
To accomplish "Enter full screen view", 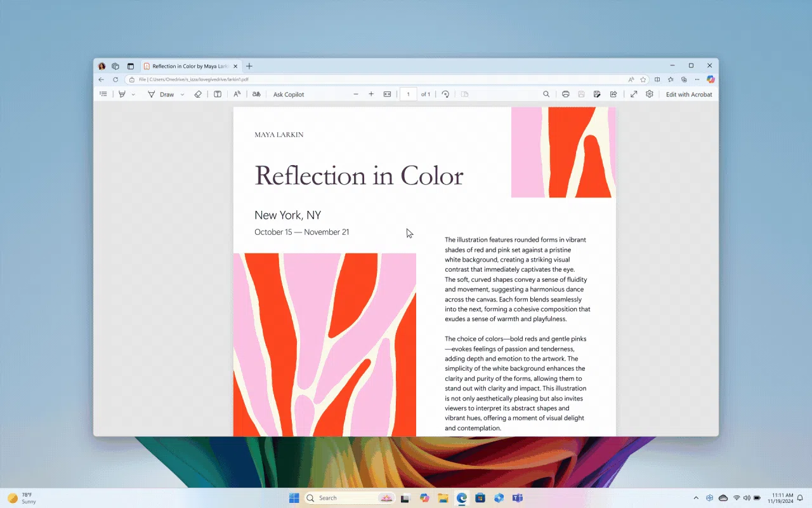I will click(634, 94).
